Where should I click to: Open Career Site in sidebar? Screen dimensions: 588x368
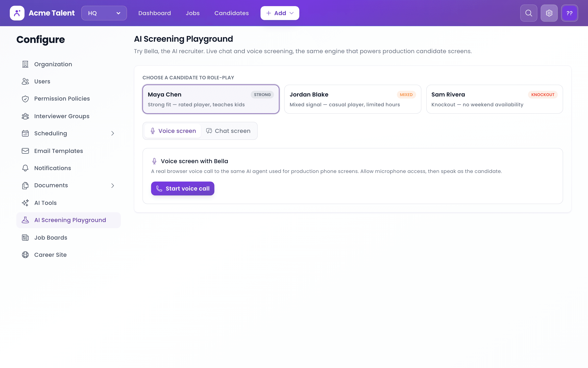(x=69, y=255)
